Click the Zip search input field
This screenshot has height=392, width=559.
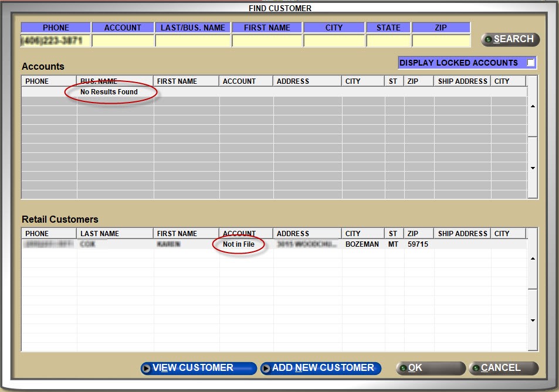pos(441,41)
